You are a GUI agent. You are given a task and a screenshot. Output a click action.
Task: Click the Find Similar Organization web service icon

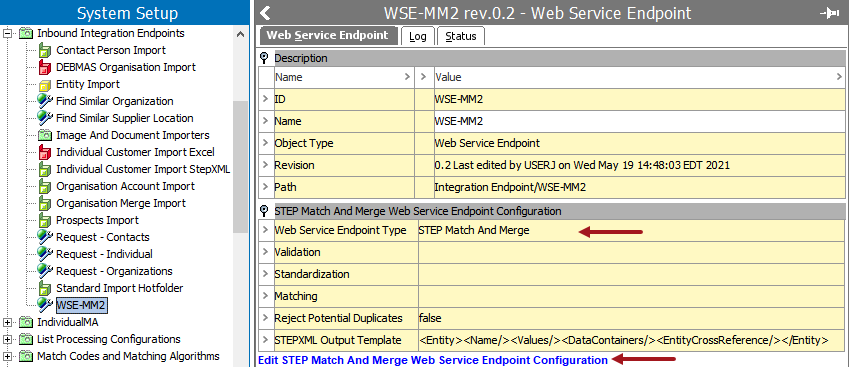[x=45, y=101]
